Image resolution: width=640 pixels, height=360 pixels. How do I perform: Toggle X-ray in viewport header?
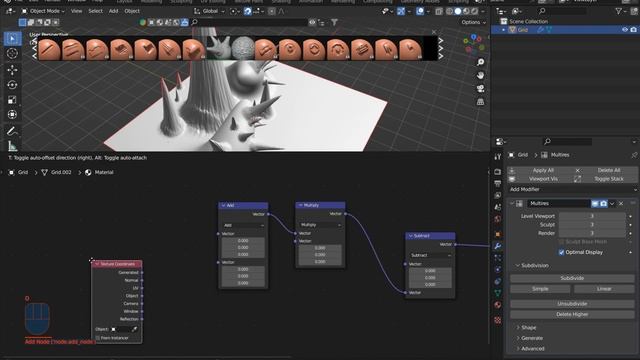[x=439, y=11]
